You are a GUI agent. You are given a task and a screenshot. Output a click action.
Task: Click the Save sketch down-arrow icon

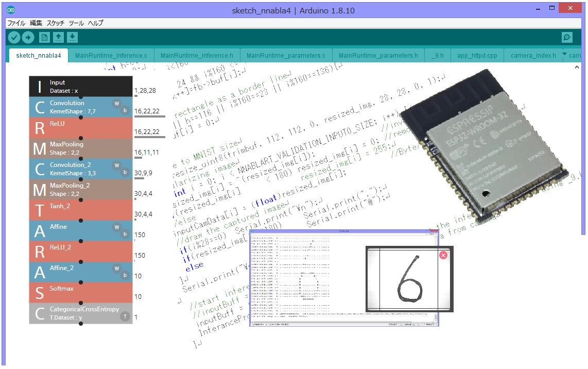(72, 37)
